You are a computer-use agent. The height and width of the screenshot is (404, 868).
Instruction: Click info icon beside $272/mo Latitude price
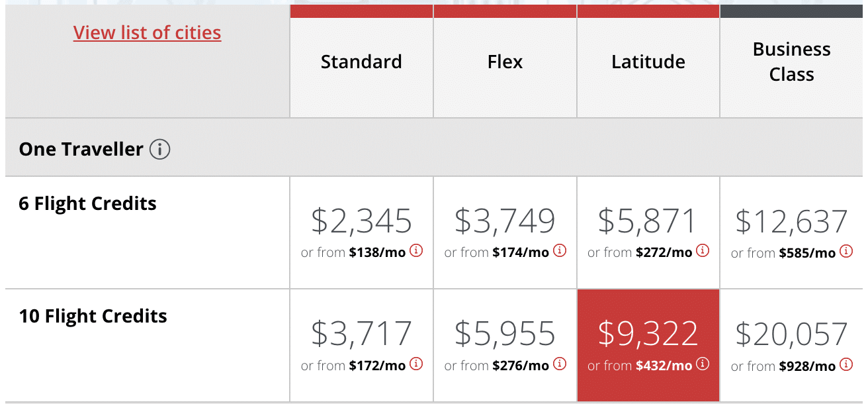(703, 251)
